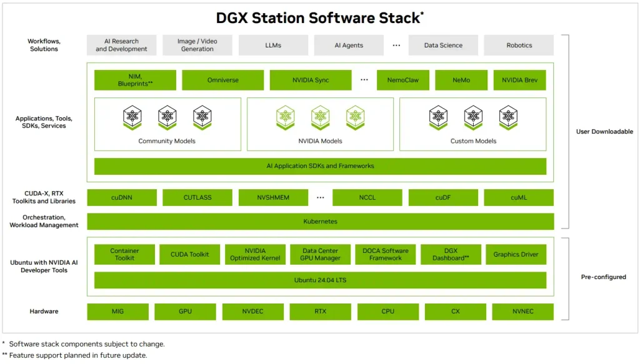This screenshot has height=364, width=640.
Task: Click the AI Application SDKs and Frameworks bar
Action: (321, 166)
